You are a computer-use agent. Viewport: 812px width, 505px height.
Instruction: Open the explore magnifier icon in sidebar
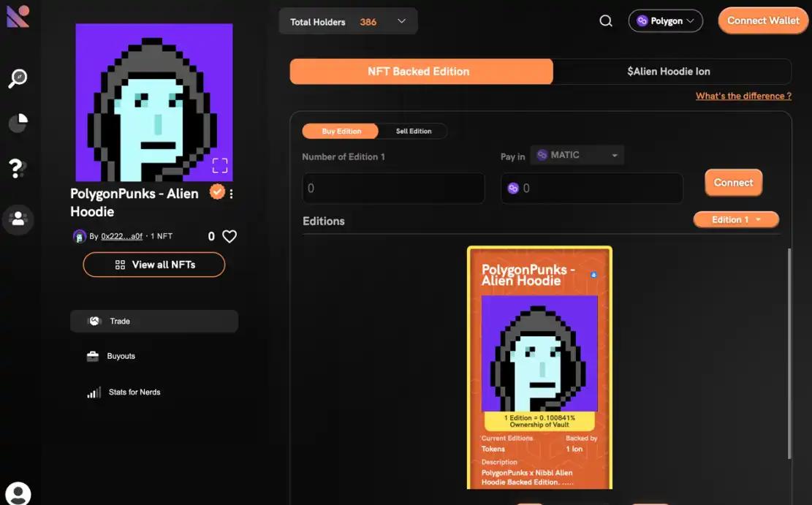[18, 78]
